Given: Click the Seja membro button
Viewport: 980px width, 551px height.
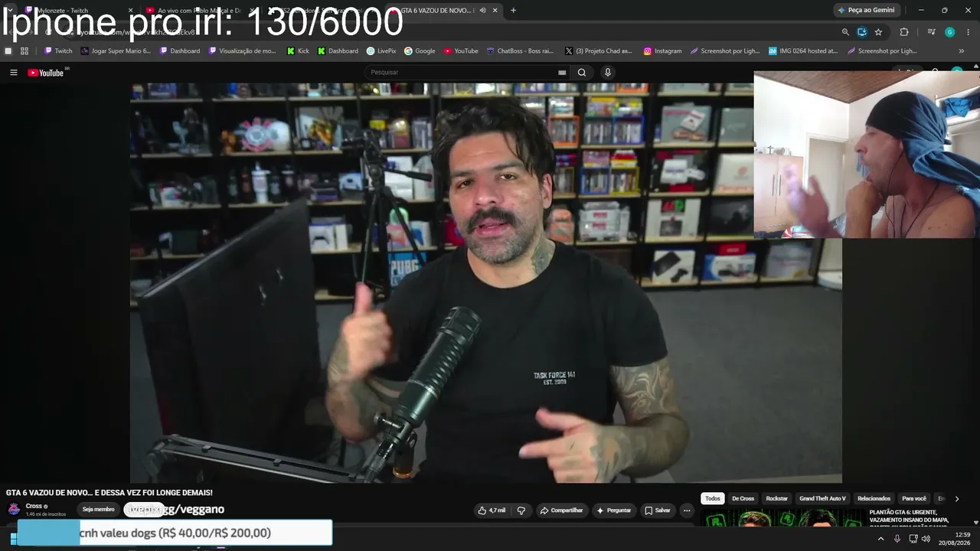Looking at the screenshot, I should pyautogui.click(x=99, y=510).
